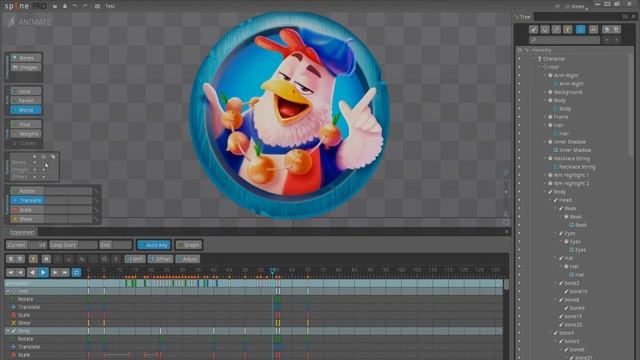640x360 pixels.
Task: Play the animation backward
Action: click(x=32, y=272)
